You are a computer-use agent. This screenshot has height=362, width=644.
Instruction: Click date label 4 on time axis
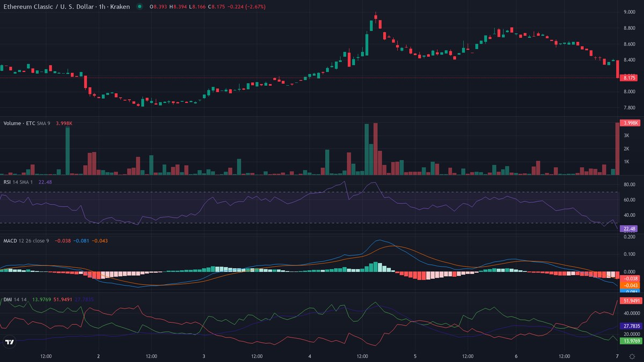pos(310,356)
